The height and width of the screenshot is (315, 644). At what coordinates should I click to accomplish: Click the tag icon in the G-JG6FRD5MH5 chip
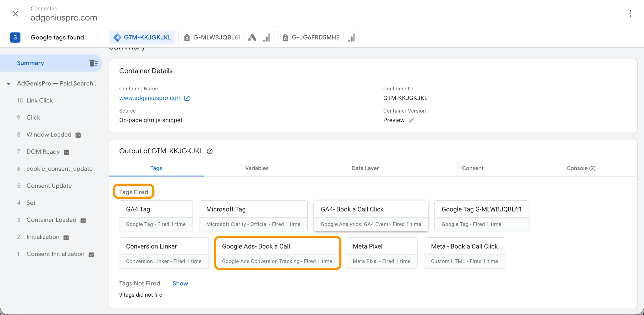click(285, 38)
